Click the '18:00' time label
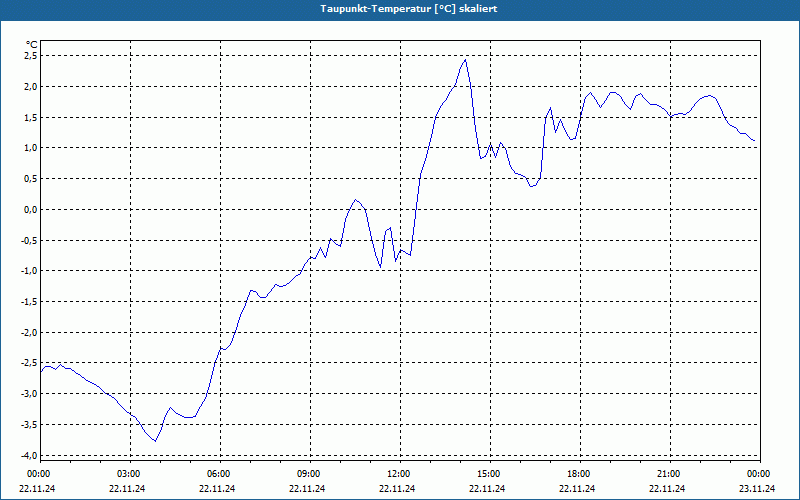 click(579, 474)
